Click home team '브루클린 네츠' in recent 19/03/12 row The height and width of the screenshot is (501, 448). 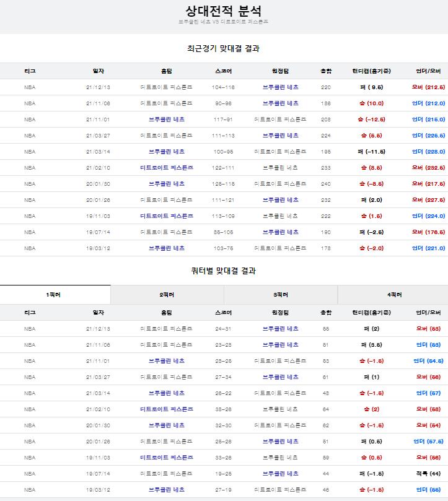tap(167, 248)
